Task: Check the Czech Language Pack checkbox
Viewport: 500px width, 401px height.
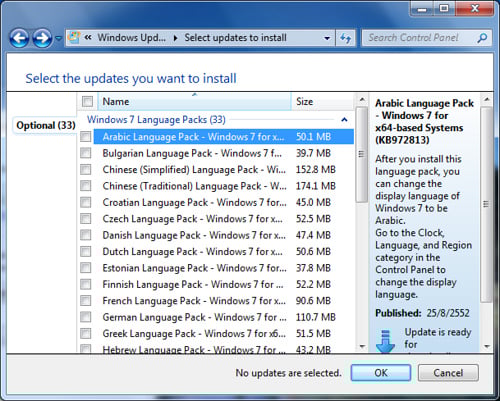Action: point(85,219)
